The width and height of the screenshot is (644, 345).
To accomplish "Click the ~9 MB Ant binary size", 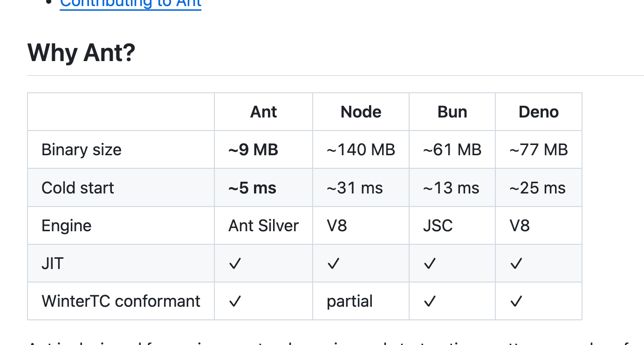I will pyautogui.click(x=253, y=150).
